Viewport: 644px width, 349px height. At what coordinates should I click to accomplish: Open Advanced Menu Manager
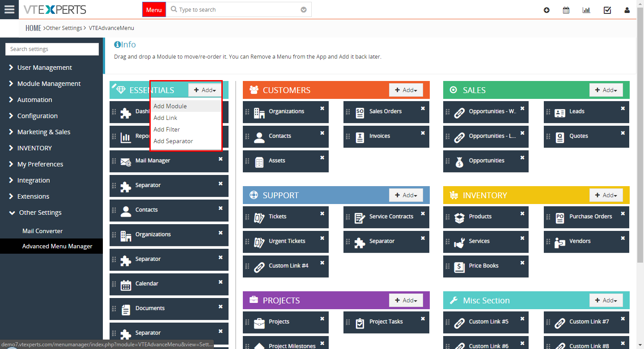coord(51,246)
